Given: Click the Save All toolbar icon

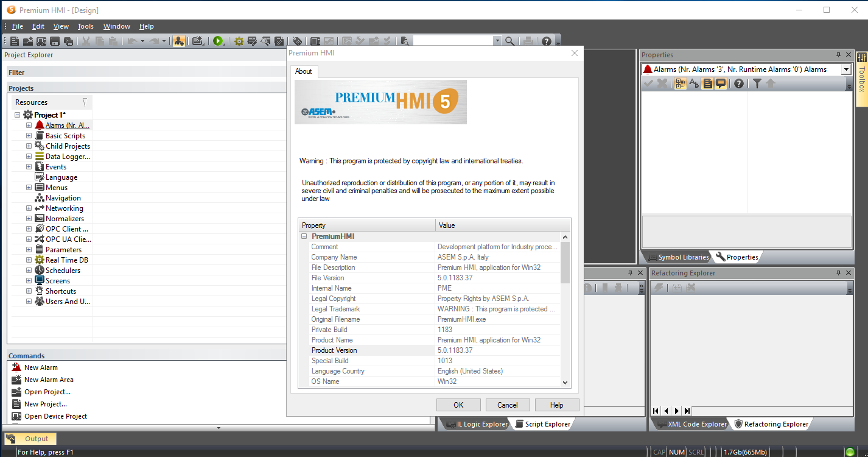Looking at the screenshot, I should [x=68, y=41].
